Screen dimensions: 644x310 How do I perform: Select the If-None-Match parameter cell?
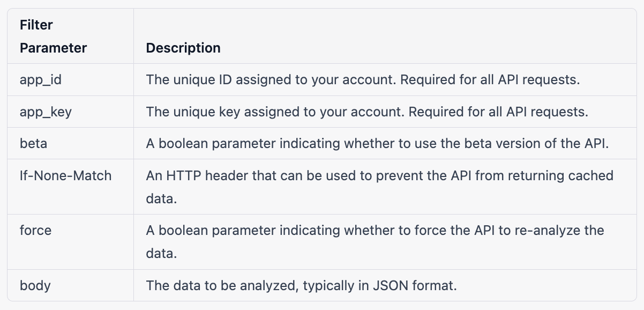click(65, 175)
